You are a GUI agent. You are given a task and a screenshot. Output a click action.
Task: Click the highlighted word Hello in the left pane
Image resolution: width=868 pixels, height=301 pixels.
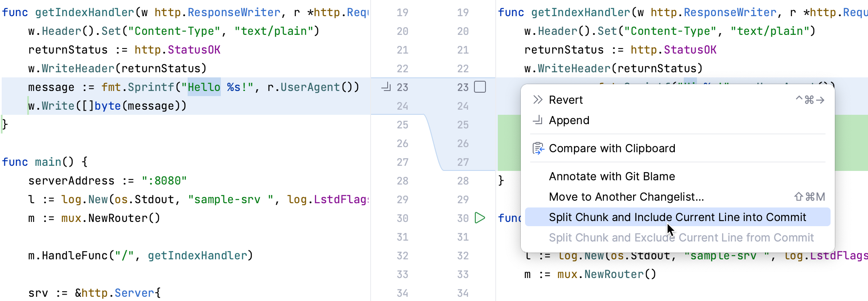204,87
